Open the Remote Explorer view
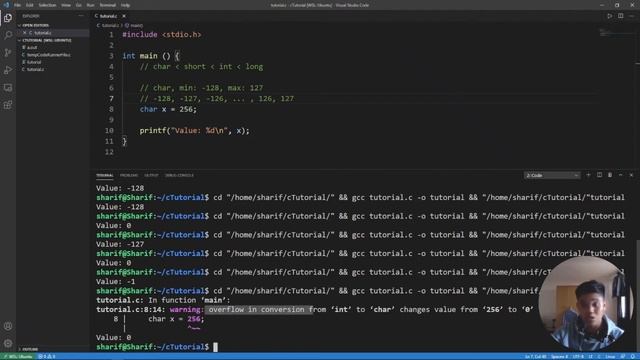The image size is (640, 360). point(8,88)
